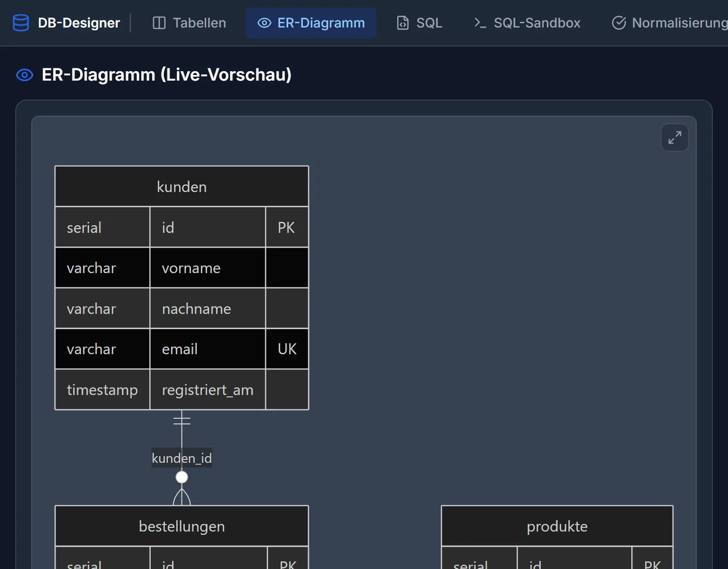728x569 pixels.
Task: Click the registriert_am column in kunden
Action: (x=208, y=390)
